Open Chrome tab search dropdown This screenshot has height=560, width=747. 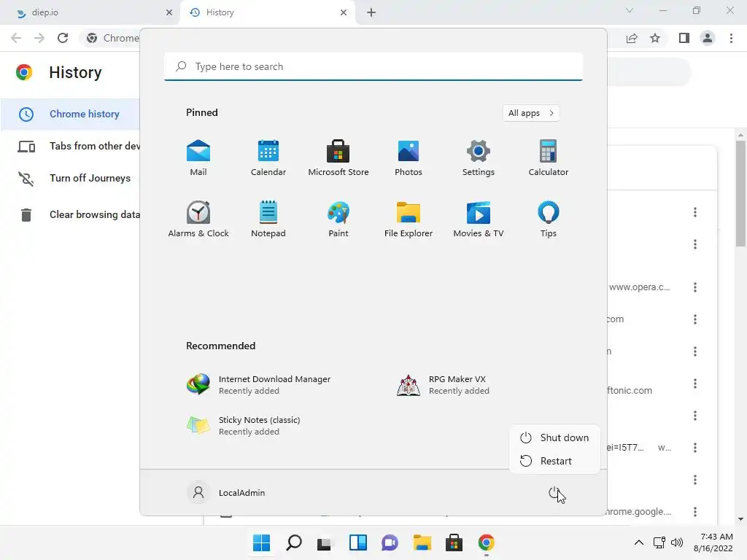pyautogui.click(x=630, y=10)
